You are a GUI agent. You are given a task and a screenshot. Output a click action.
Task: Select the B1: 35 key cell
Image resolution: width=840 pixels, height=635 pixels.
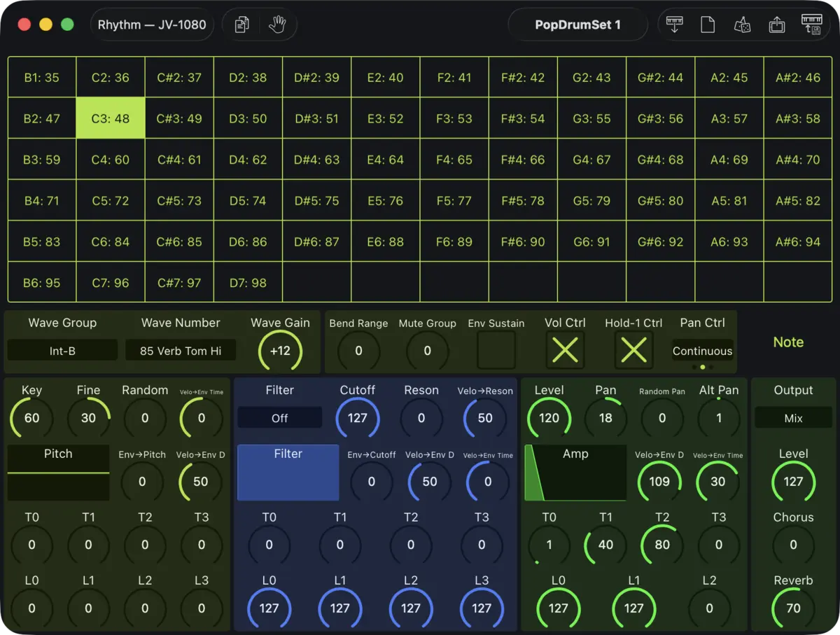[x=42, y=78]
